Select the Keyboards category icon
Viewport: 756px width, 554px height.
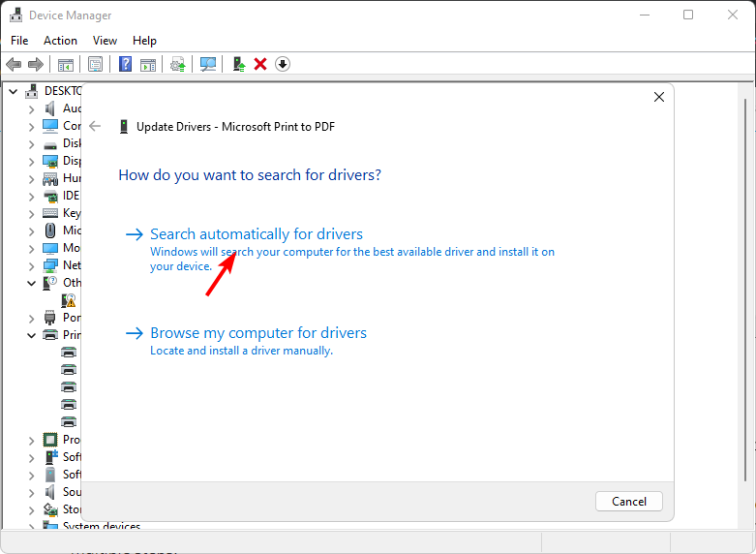coord(50,213)
